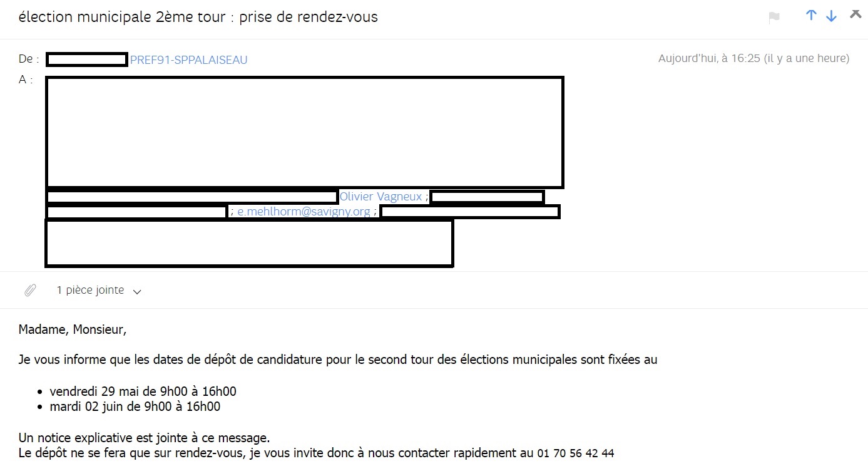Go to previous message with up arrow
The height and width of the screenshot is (466, 868).
[x=811, y=16]
